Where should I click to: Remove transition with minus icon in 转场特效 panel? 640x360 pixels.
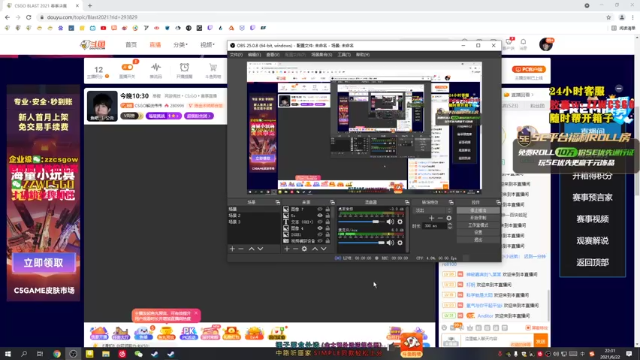pos(440,218)
